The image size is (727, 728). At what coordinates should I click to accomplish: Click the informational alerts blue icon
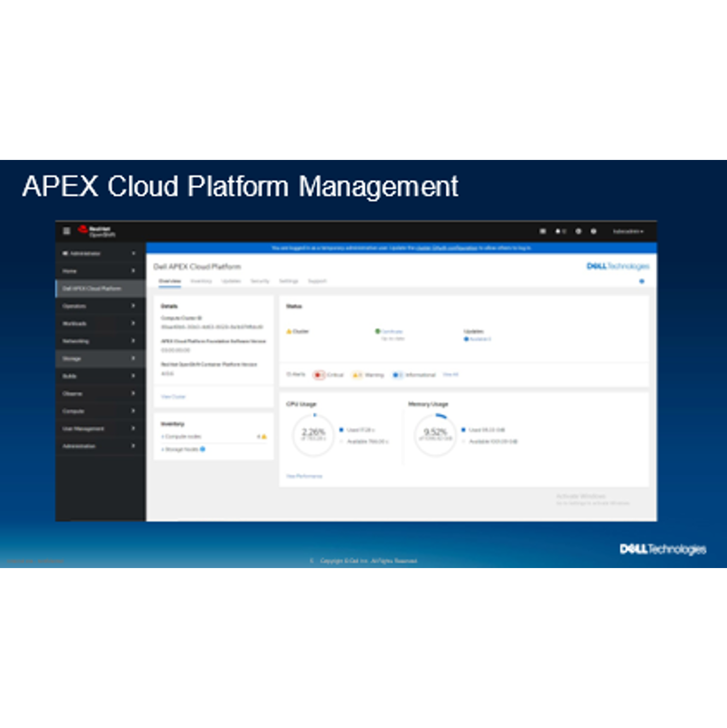tap(397, 375)
